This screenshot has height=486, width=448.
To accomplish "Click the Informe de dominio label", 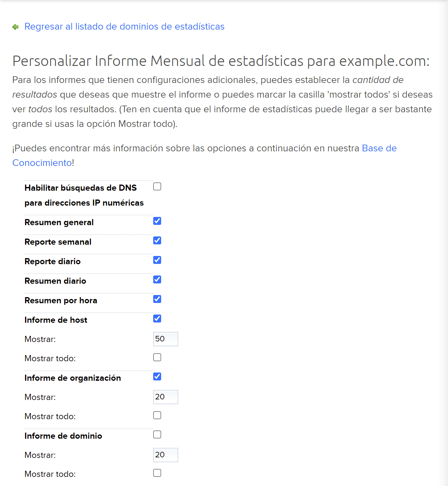I will pos(63,436).
